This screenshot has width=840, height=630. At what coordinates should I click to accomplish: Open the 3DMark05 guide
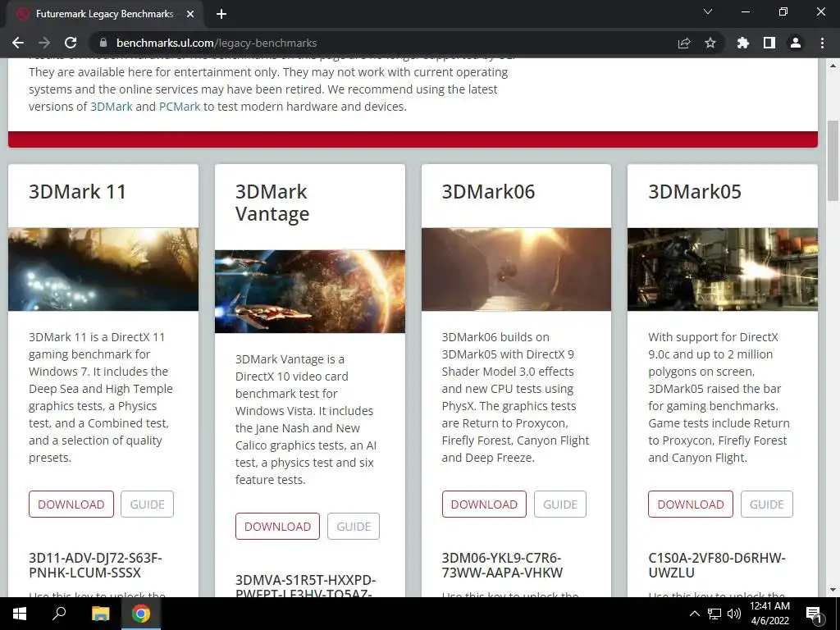click(767, 504)
